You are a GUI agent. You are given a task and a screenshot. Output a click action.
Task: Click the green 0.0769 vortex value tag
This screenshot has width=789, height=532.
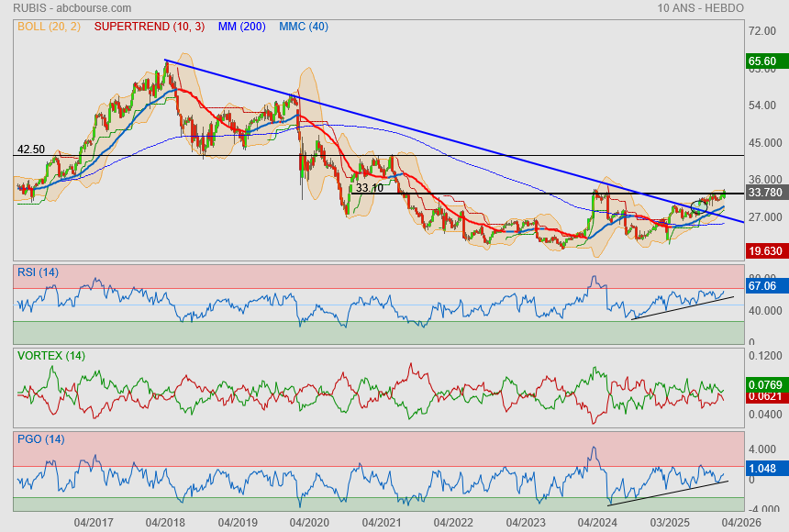tap(765, 384)
